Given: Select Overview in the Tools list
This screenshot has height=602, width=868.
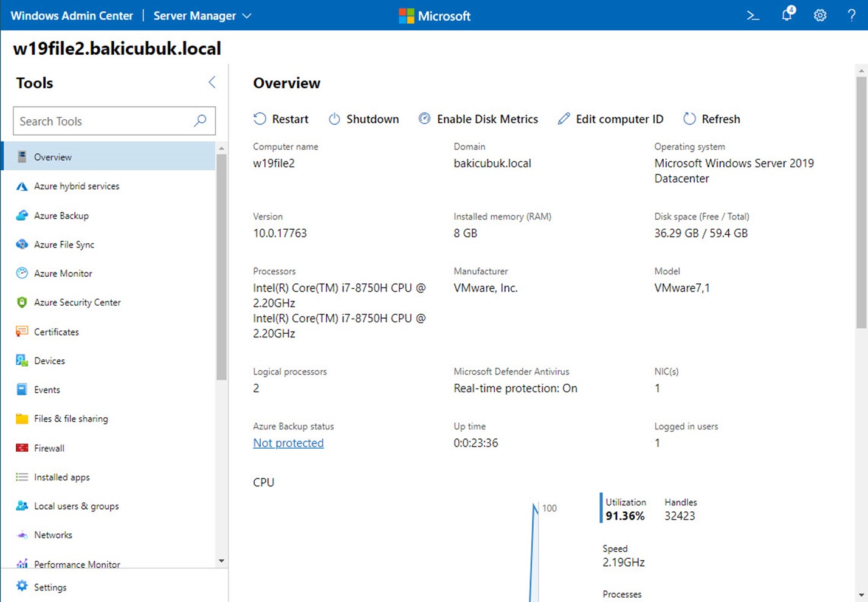Looking at the screenshot, I should (x=109, y=157).
